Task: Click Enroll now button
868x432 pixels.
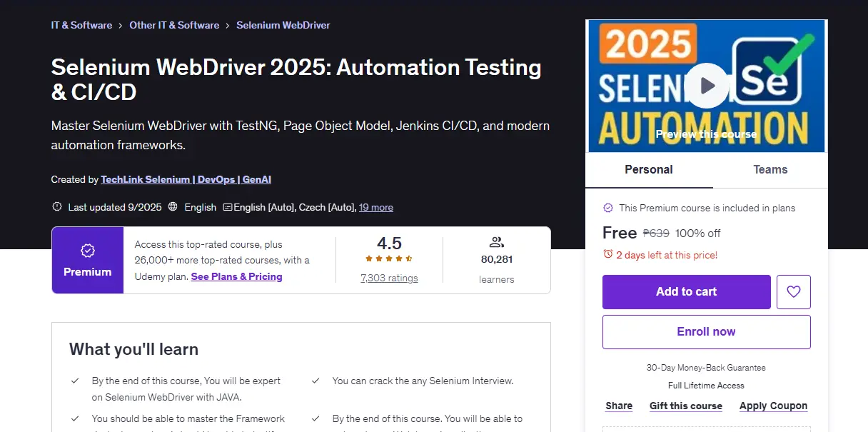Action: [707, 332]
